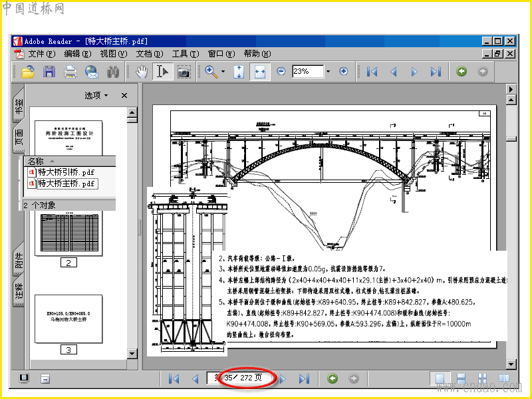
Task: Open the 文件(F) menu
Action: coord(41,54)
